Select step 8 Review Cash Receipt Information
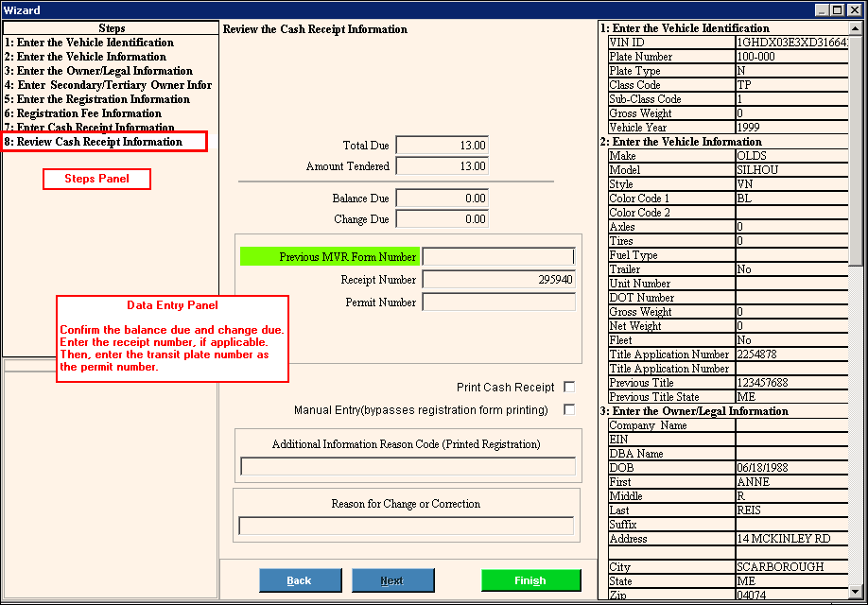Viewport: 868px width, 605px height. (94, 142)
